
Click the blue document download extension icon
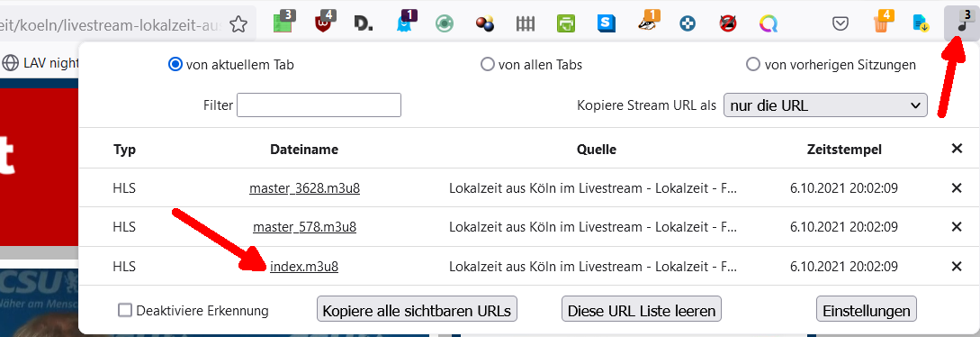(922, 23)
